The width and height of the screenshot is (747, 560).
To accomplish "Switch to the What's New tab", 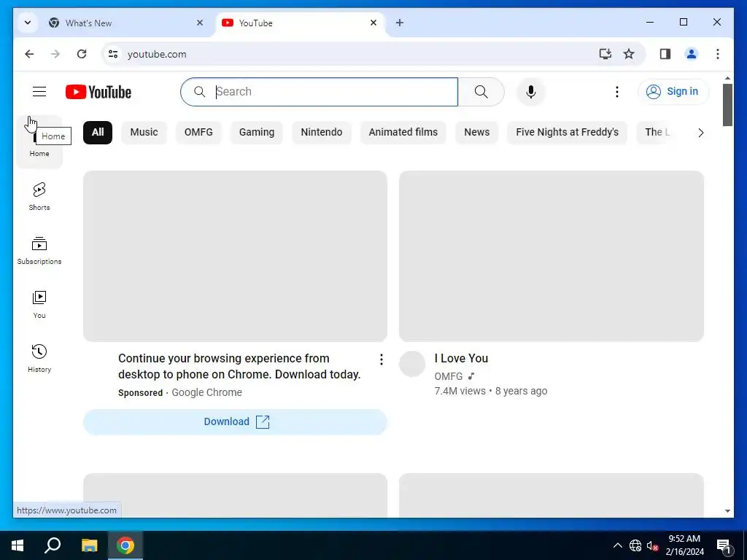I will click(125, 23).
